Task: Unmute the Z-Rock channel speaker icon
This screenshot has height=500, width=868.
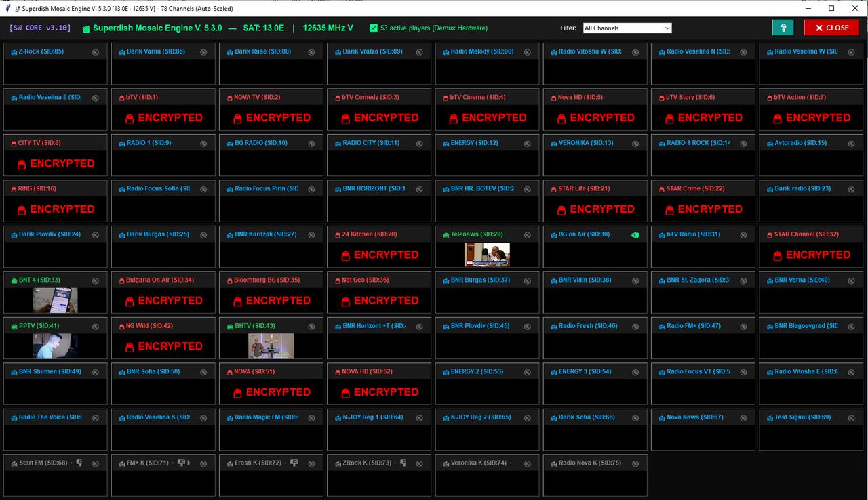Action: (x=96, y=52)
